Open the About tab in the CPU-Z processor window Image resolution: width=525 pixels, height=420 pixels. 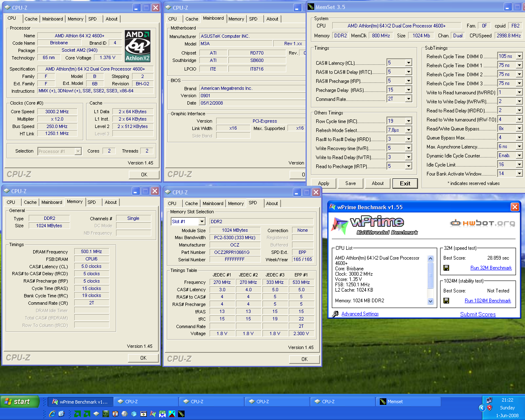tap(112, 19)
